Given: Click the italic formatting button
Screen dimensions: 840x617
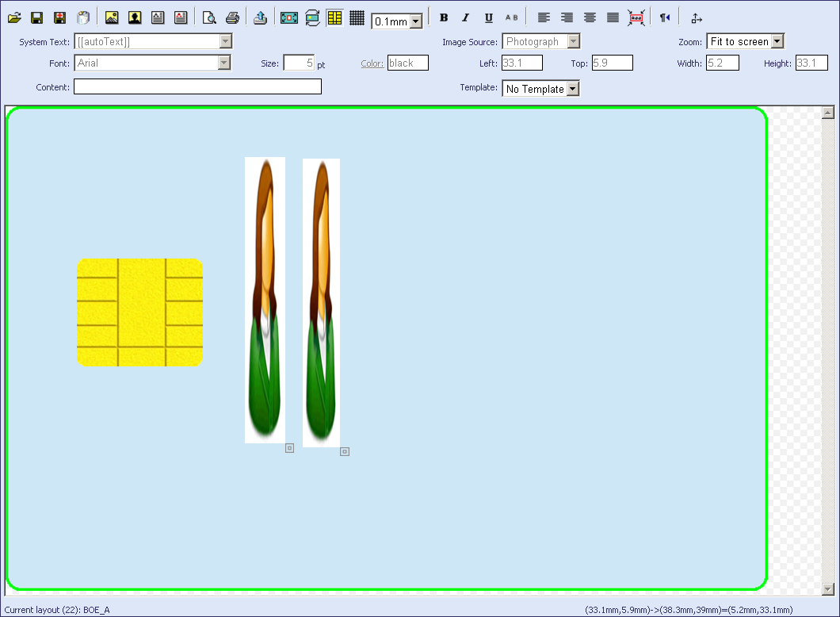Looking at the screenshot, I should coord(466,17).
